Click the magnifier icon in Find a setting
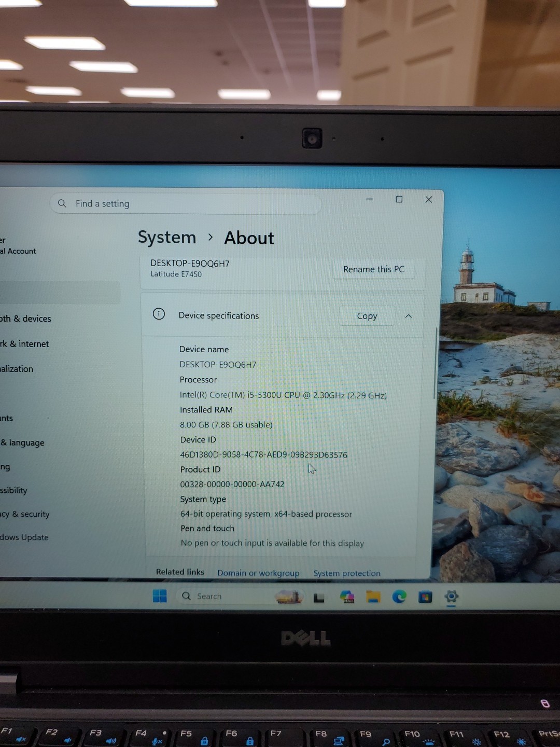Screen dimensions: 560x747 tap(62, 203)
